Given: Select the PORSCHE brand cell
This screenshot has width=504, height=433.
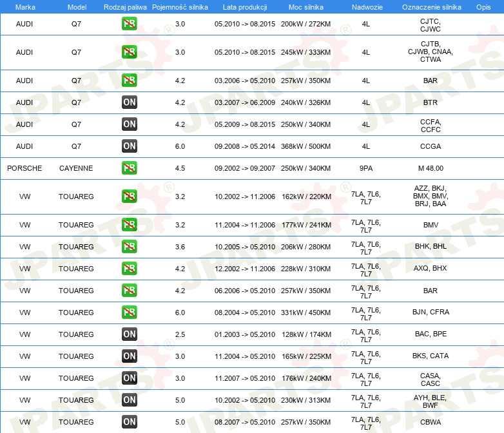Looking at the screenshot, I should pos(24,168).
